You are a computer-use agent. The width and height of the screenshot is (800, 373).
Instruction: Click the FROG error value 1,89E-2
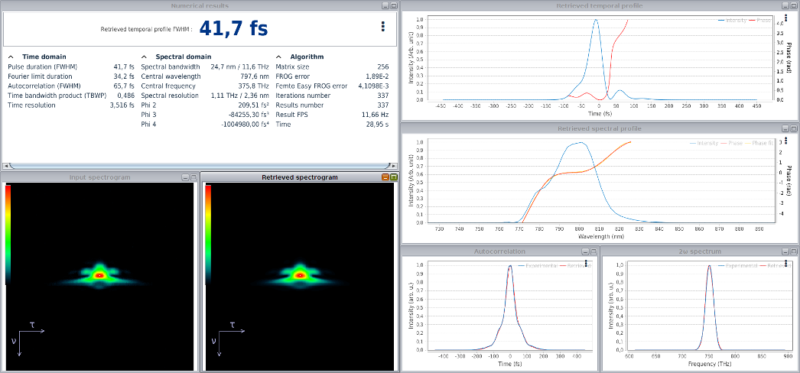pos(379,77)
